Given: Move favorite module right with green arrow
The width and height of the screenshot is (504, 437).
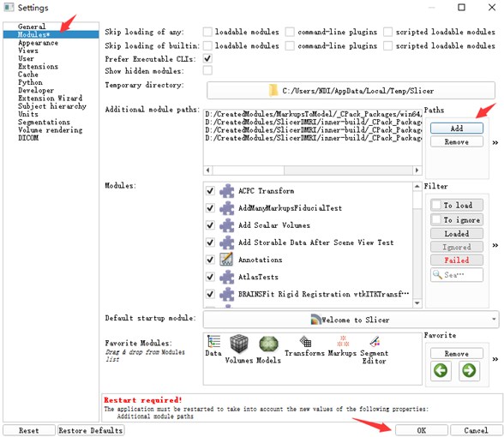Looking at the screenshot, I should tap(469, 370).
